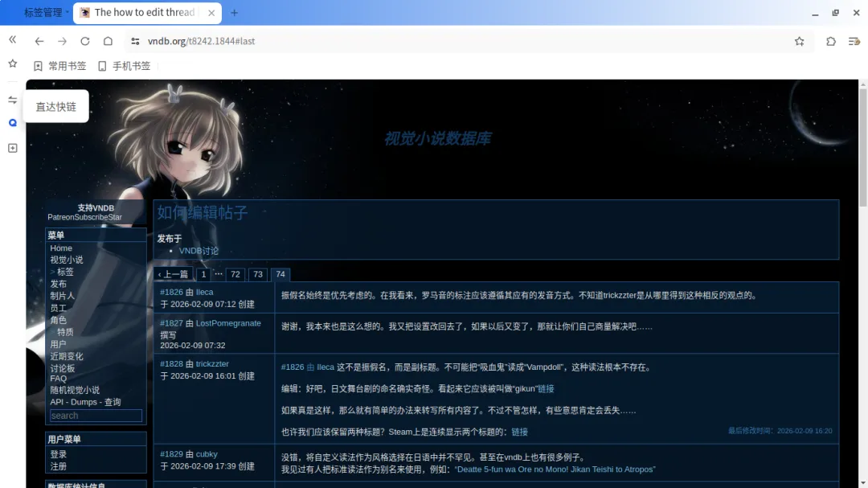Open the browser home page
Screen dimensions: 868x488
[x=108, y=41]
